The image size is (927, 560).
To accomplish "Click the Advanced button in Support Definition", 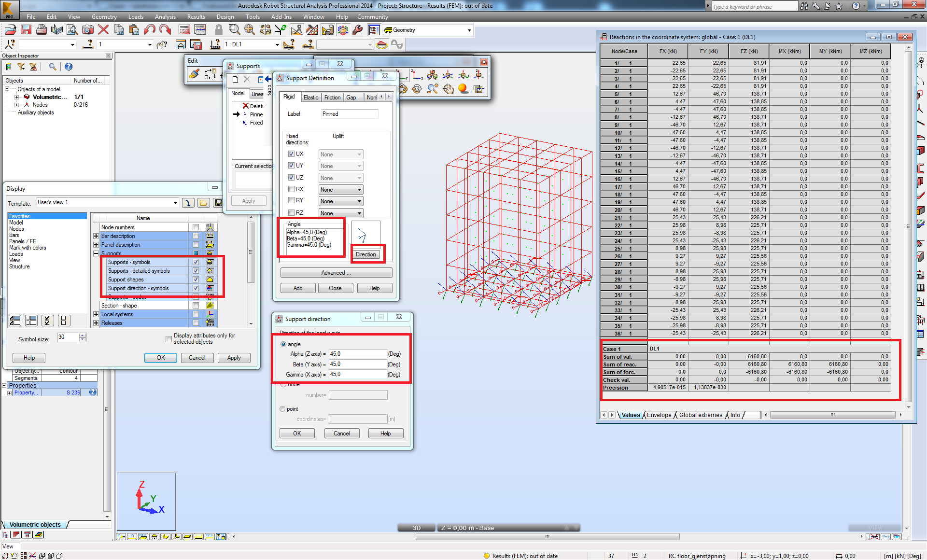I will (336, 273).
